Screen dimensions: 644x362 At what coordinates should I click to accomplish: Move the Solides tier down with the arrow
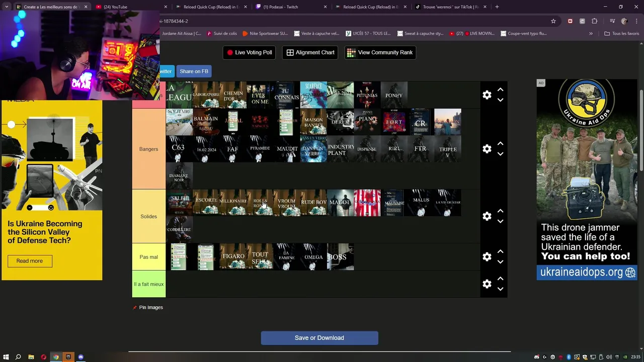click(500, 221)
